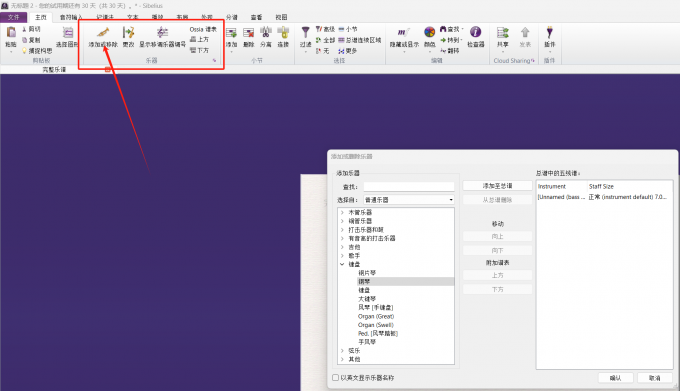Click the 添加至总谱 add to score button

click(x=497, y=186)
